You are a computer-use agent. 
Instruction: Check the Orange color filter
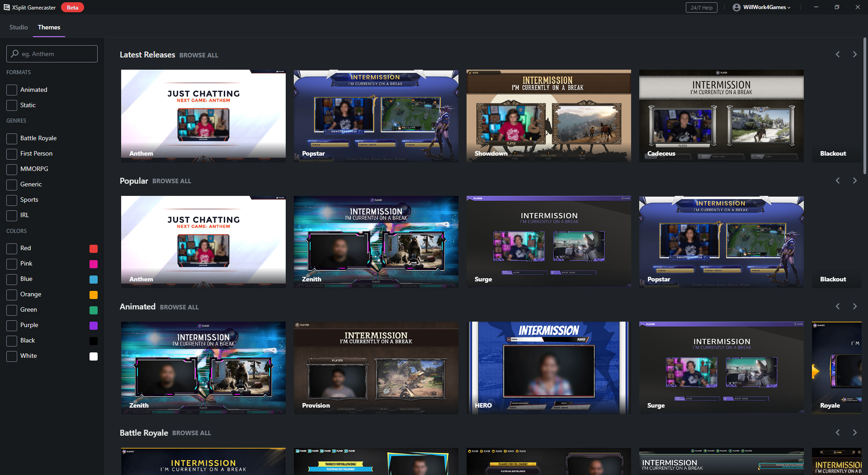[x=12, y=294]
